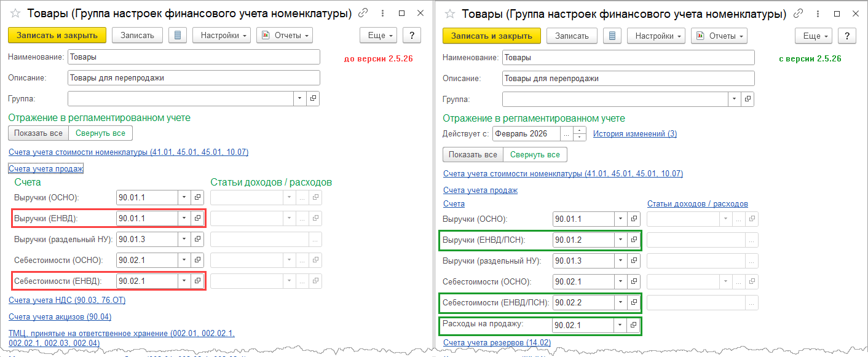868x357 pixels.
Task: Click the vertical dots menu icon in the left title bar
Action: pyautogui.click(x=382, y=14)
